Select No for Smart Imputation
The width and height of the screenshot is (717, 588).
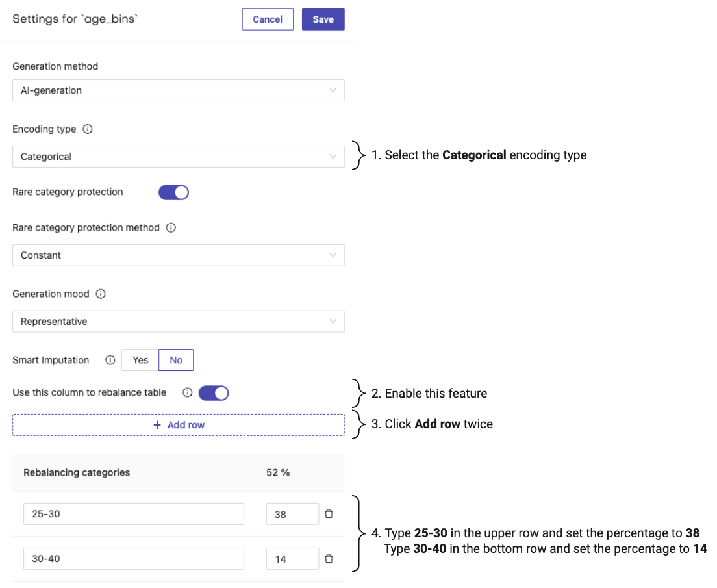coord(176,360)
